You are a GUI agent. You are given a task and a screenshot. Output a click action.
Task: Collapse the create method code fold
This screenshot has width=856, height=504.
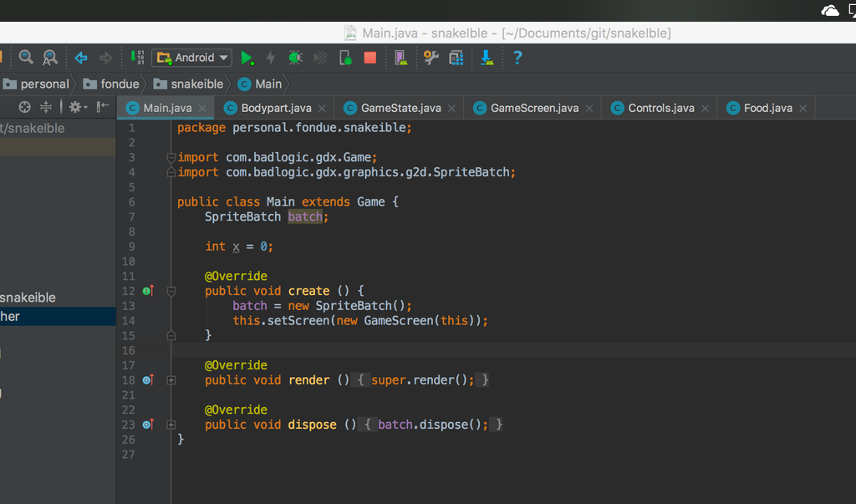tap(171, 290)
